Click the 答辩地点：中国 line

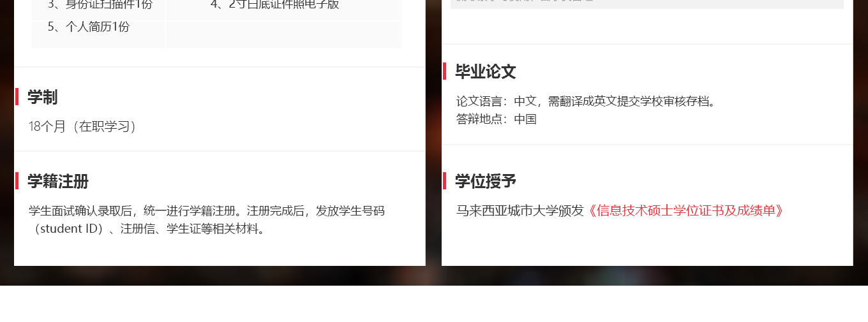pyautogui.click(x=496, y=119)
